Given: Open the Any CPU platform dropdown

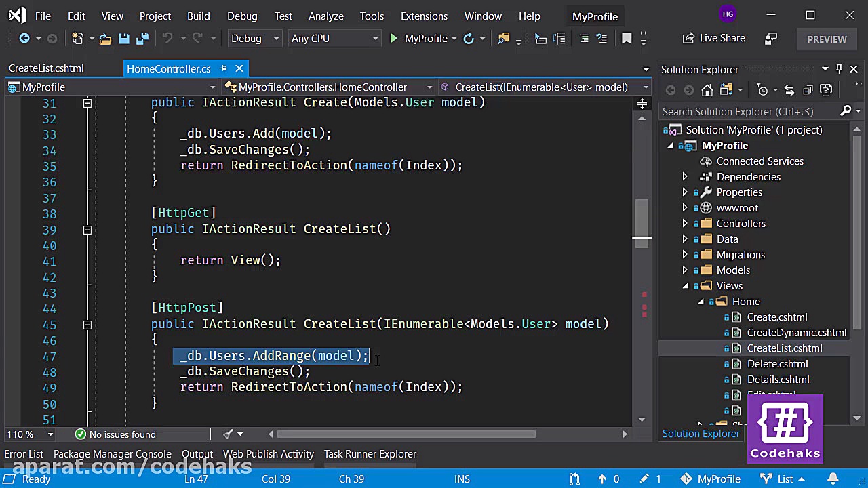Looking at the screenshot, I should (x=334, y=39).
